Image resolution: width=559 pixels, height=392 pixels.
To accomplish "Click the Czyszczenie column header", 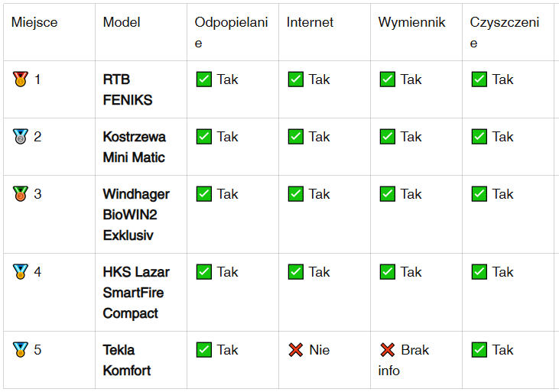I will (x=505, y=32).
